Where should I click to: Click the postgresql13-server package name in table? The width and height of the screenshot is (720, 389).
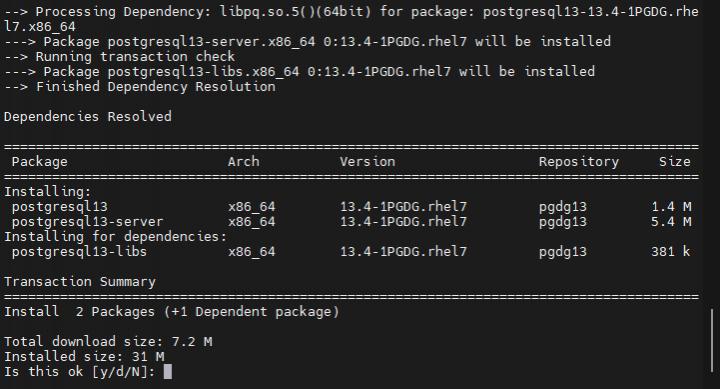(87, 222)
